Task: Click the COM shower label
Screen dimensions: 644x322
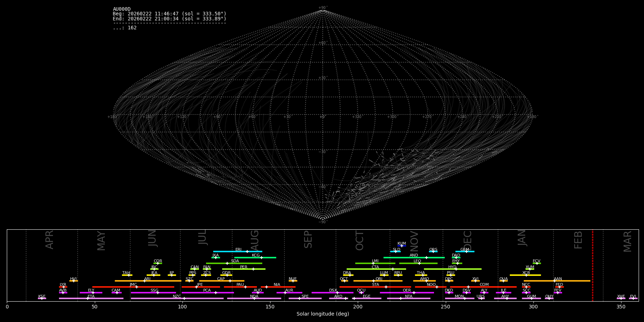Action: click(x=484, y=285)
